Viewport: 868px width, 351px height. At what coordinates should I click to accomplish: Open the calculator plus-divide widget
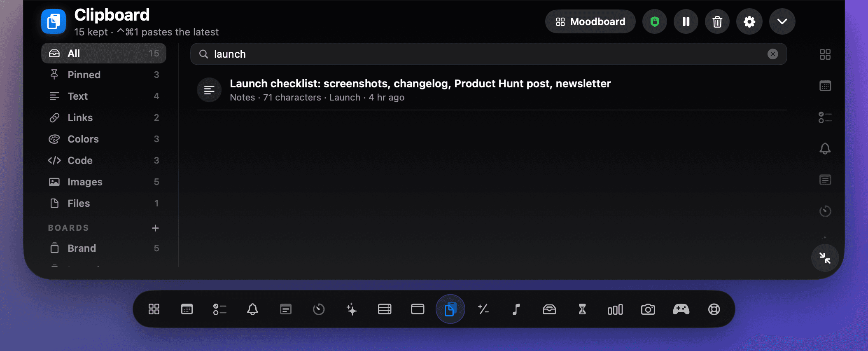pyautogui.click(x=483, y=309)
